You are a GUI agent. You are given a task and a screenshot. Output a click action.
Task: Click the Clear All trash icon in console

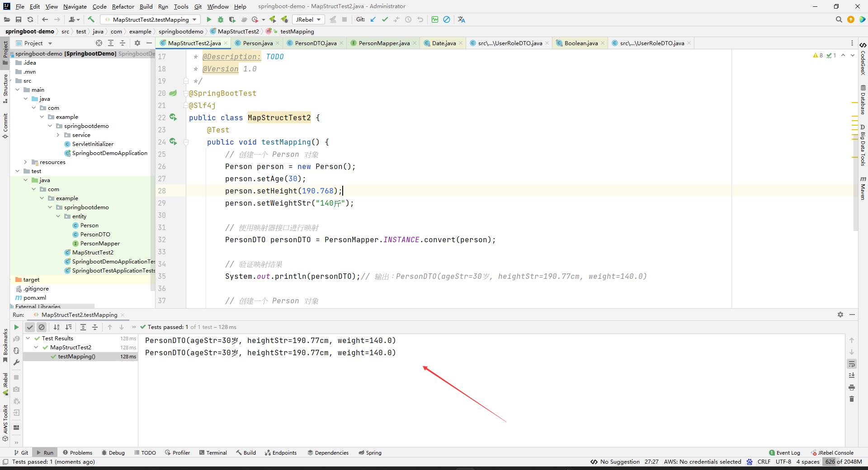tap(852, 399)
